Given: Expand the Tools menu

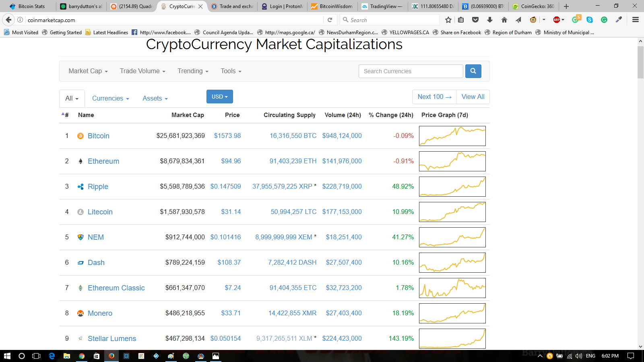Looking at the screenshot, I should tap(231, 71).
